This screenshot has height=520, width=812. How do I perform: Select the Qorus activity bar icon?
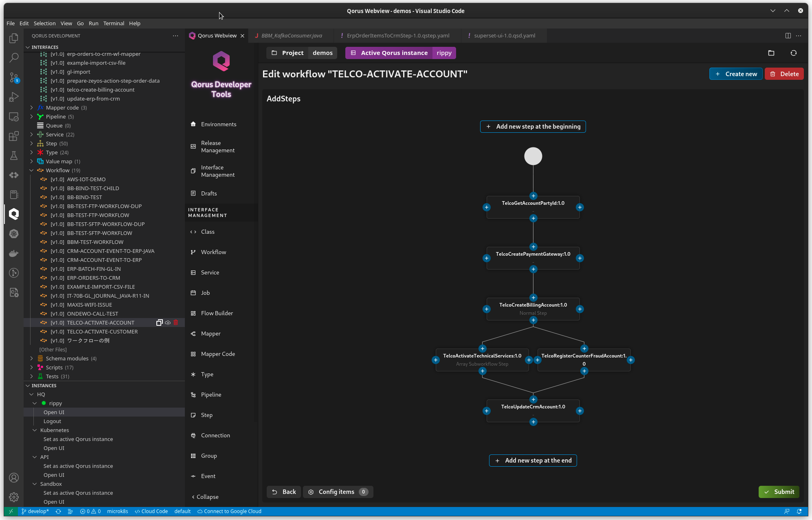tap(14, 214)
